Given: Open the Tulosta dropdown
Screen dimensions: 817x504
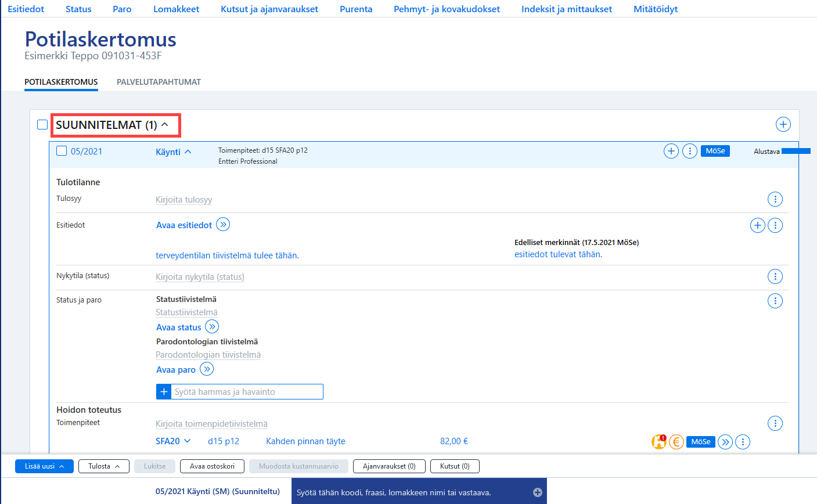Looking at the screenshot, I should pos(104,466).
